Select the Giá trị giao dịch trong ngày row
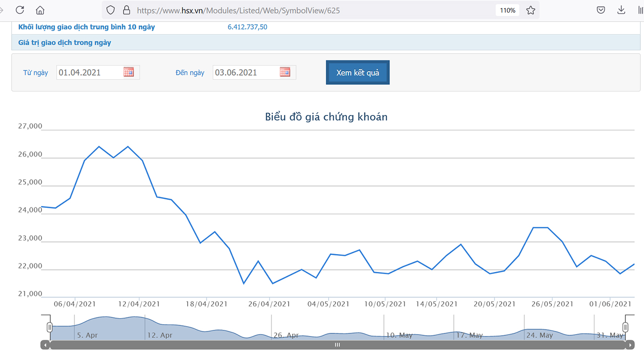 (65, 42)
